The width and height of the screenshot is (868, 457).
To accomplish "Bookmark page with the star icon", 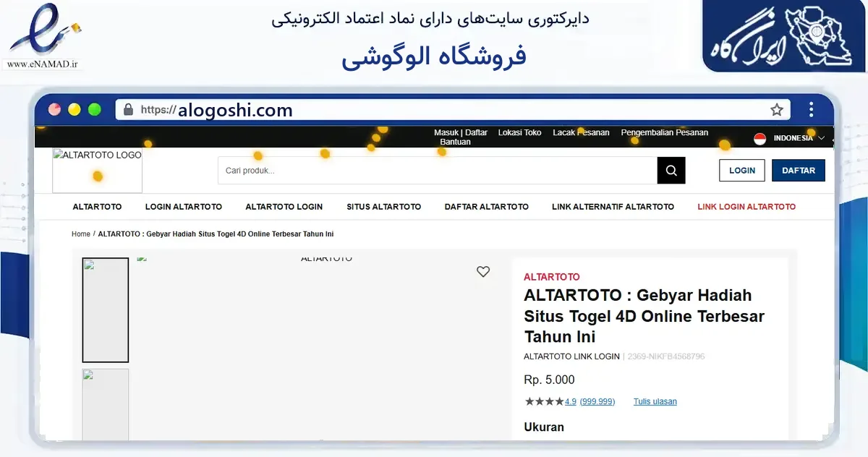I will click(x=777, y=110).
